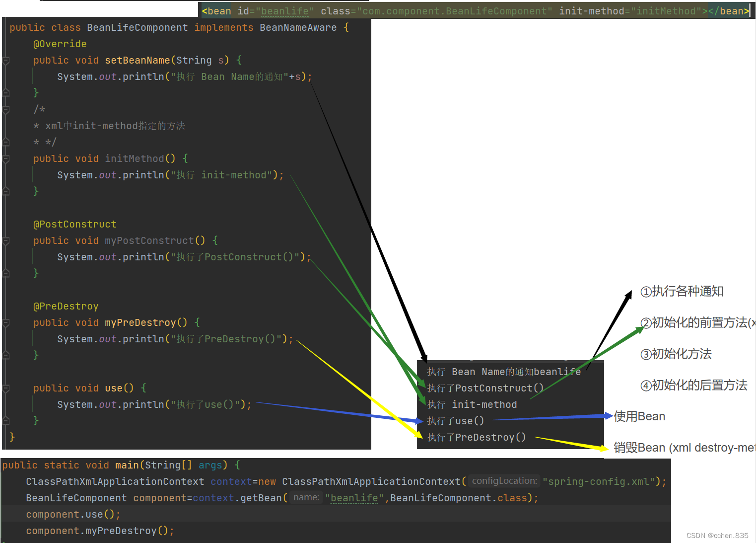756x543 pixels.
Task: Click the label '销毁Bean (xml destroy-me'
Action: pos(684,448)
